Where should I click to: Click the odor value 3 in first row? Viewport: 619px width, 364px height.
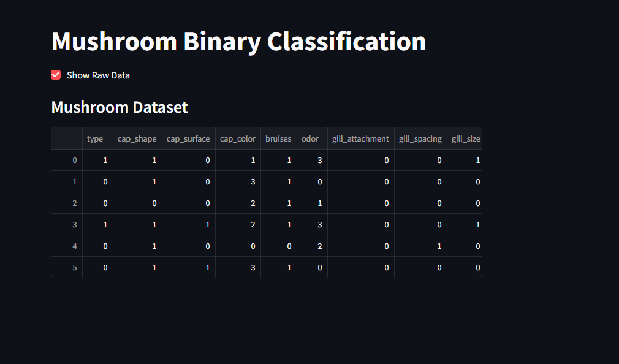pos(319,160)
